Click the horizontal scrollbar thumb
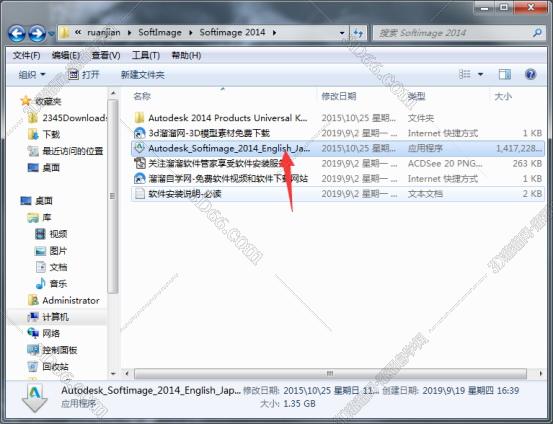 (330, 373)
